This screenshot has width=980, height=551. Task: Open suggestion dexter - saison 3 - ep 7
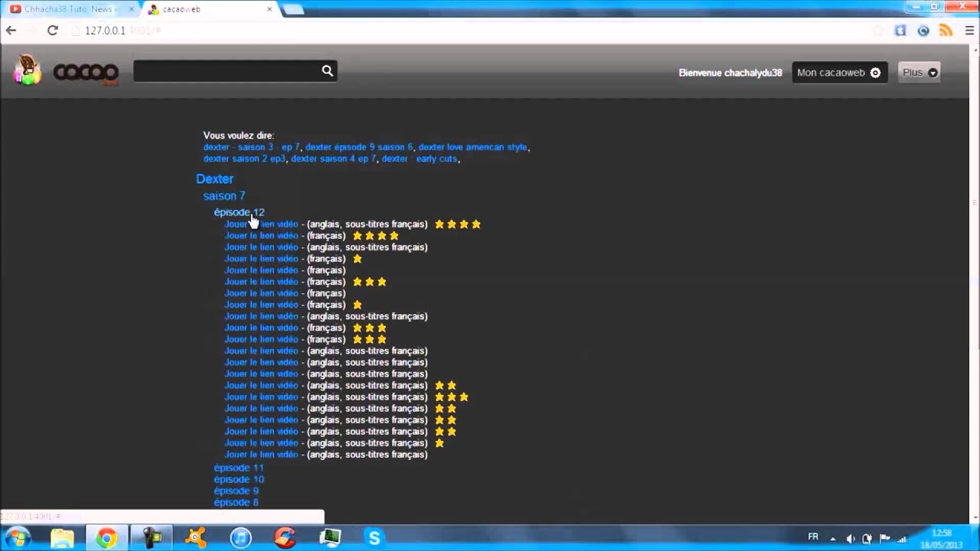252,147
